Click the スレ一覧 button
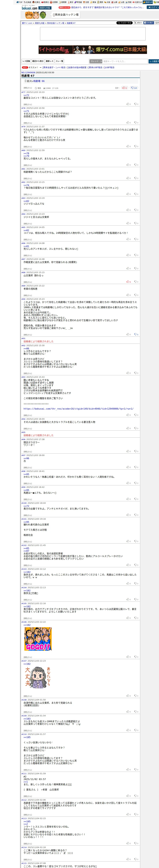This screenshot has width=159, height=868. point(59,61)
